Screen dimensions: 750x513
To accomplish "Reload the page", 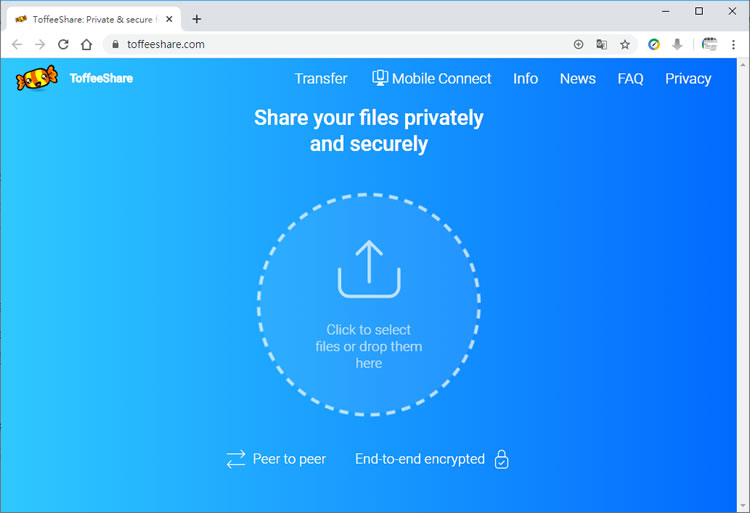I will (x=63, y=44).
